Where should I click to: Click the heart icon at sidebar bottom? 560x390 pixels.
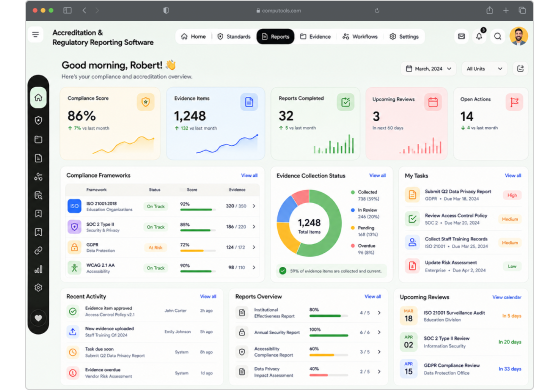[x=38, y=318]
